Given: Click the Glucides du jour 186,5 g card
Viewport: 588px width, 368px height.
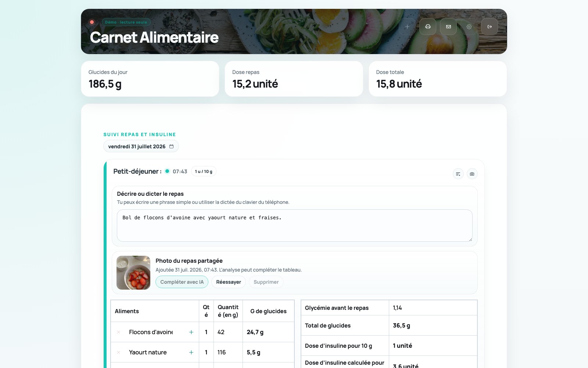Looking at the screenshot, I should [150, 79].
